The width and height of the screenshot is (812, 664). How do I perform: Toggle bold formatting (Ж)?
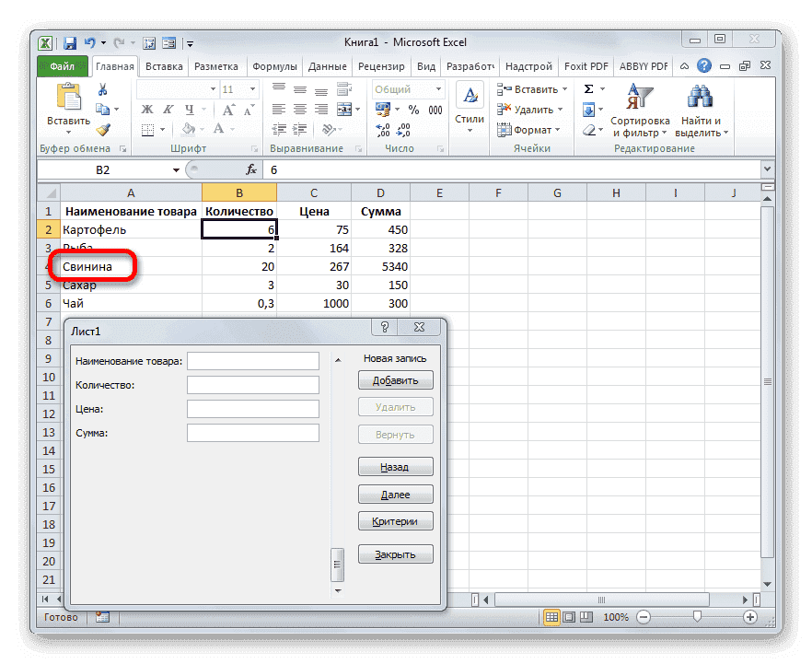(145, 109)
